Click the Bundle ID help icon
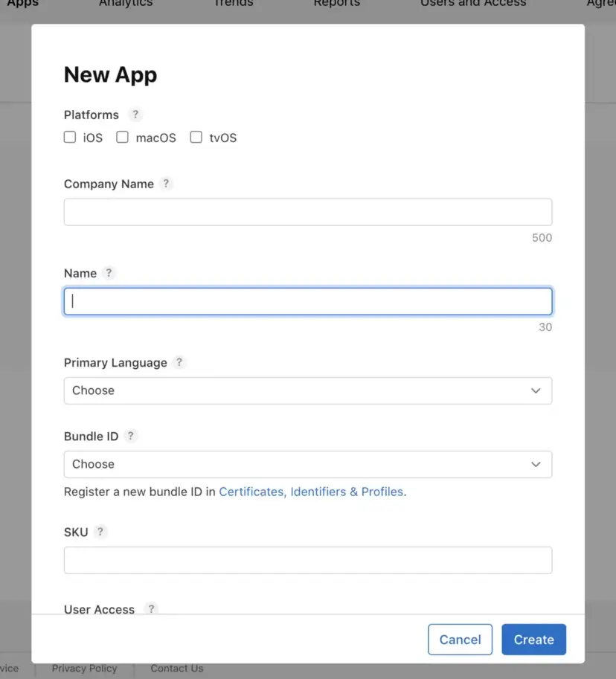The height and width of the screenshot is (679, 616). point(130,436)
